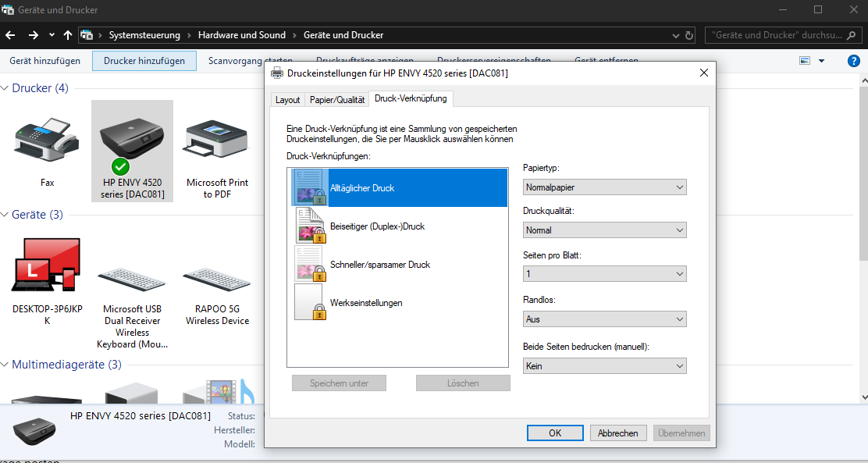Viewport: 868px width, 463px height.
Task: Refresh the Geräte und Drucker view
Action: tap(689, 35)
